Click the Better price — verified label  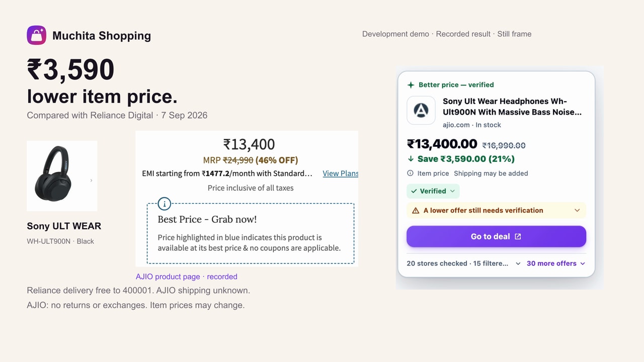[x=456, y=85]
